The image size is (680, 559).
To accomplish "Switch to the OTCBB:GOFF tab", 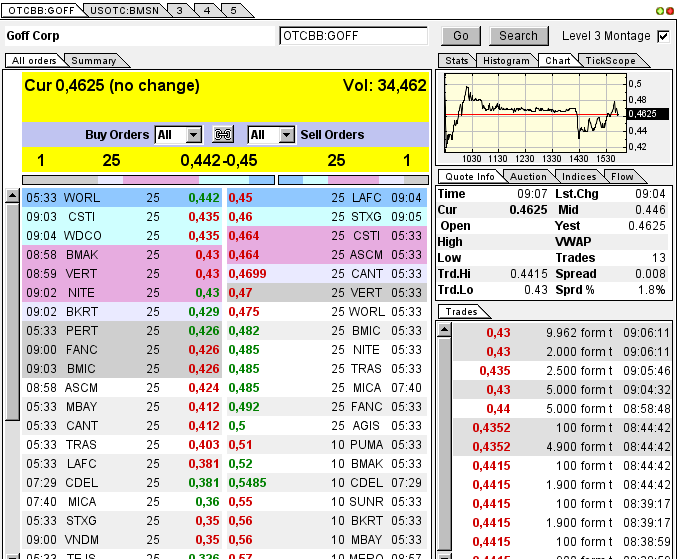I will (42, 10).
